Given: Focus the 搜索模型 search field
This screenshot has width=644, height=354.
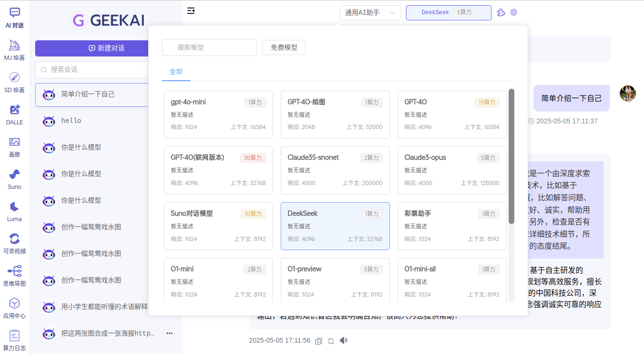Looking at the screenshot, I should click(x=209, y=47).
